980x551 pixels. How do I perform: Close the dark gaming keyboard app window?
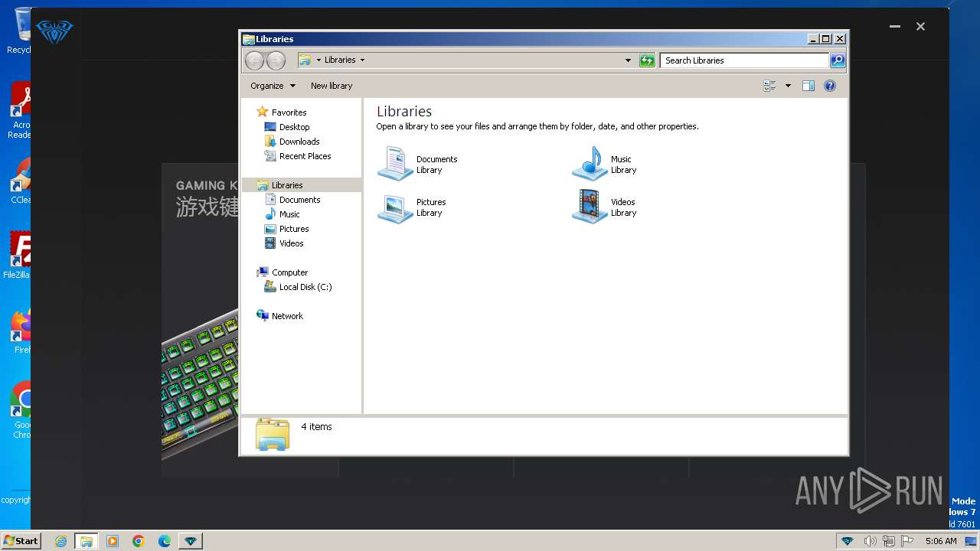point(921,27)
